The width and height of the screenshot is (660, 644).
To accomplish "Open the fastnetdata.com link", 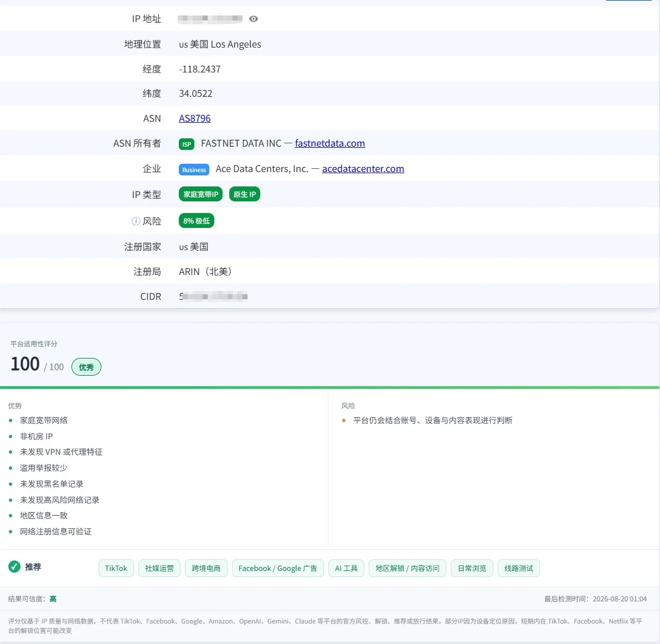I will [x=329, y=143].
